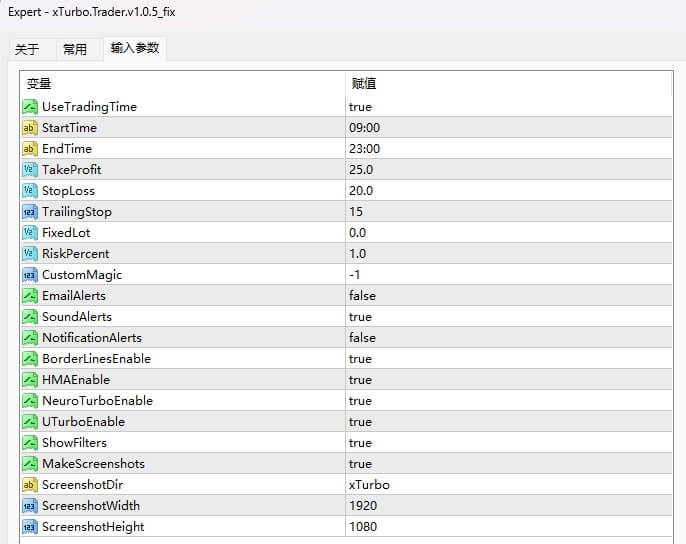
Task: Click the ScreenshotWidth integer type icon
Action: click(30, 506)
